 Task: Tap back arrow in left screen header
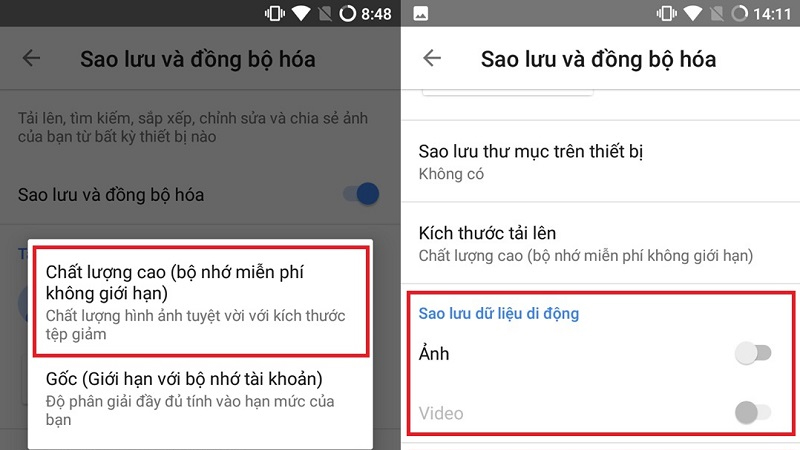(31, 58)
